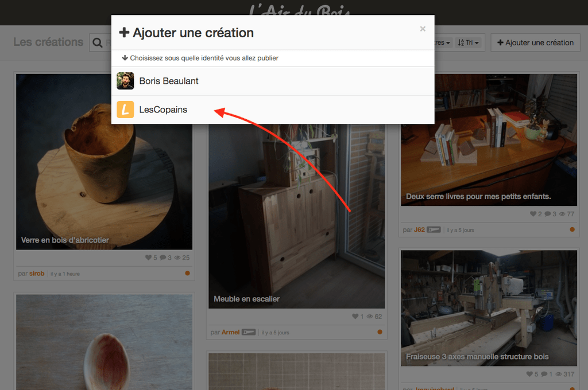Click orange dot on sirob card footer
588x390 pixels.
click(188, 273)
